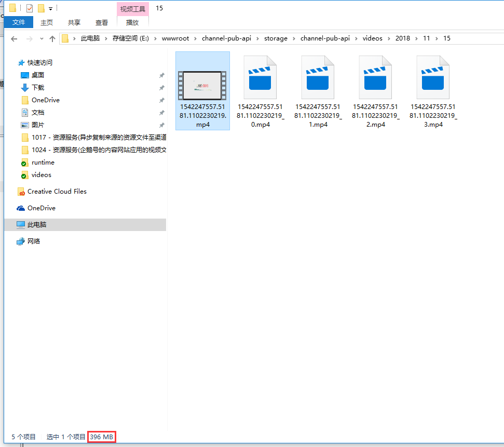Image resolution: width=504 pixels, height=447 pixels.
Task: Open the videos folder in sidebar
Action: click(x=41, y=175)
